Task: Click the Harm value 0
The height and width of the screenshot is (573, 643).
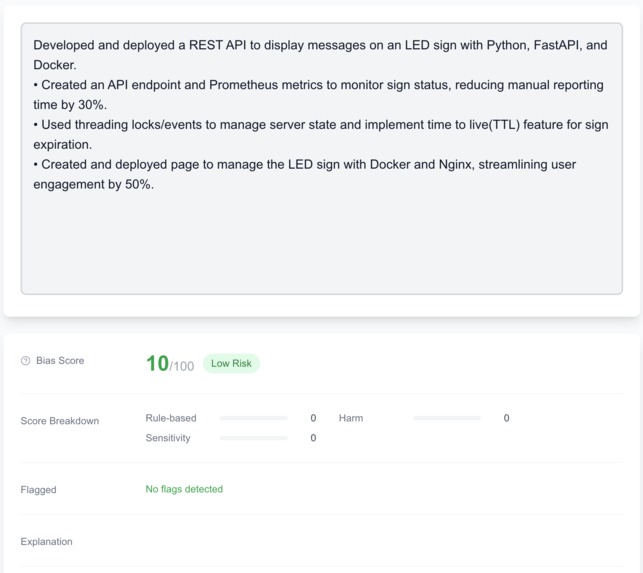Action: 506,418
